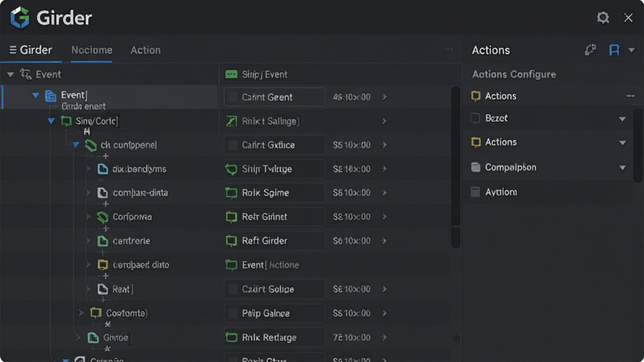Switch to the Action tab
The height and width of the screenshot is (362, 644).
(145, 50)
